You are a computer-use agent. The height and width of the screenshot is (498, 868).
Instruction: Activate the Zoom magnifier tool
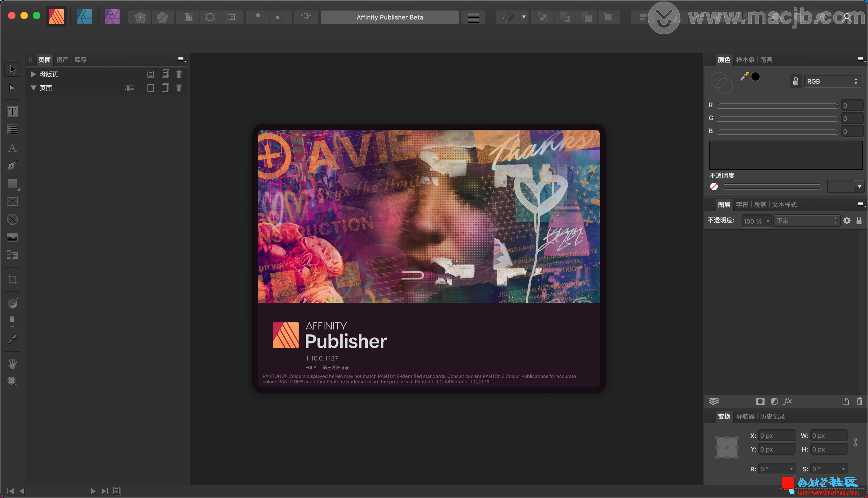click(x=12, y=381)
